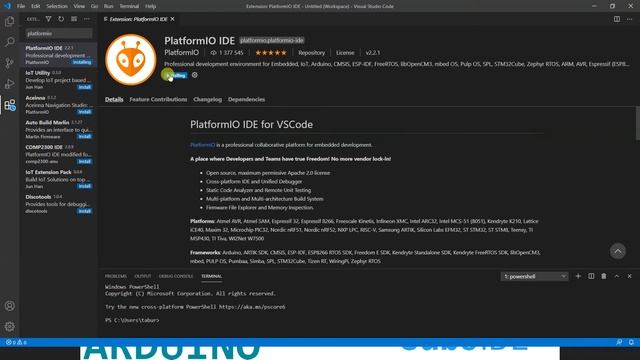The image size is (640, 360).
Task: Install the IoT Extension Pack
Action: click(84, 186)
